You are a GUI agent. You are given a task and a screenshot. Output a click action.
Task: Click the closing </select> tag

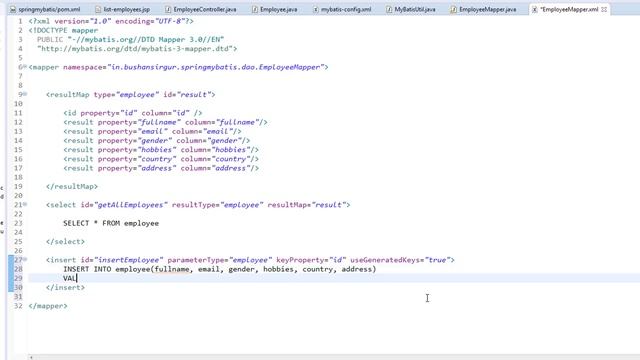(x=65, y=241)
